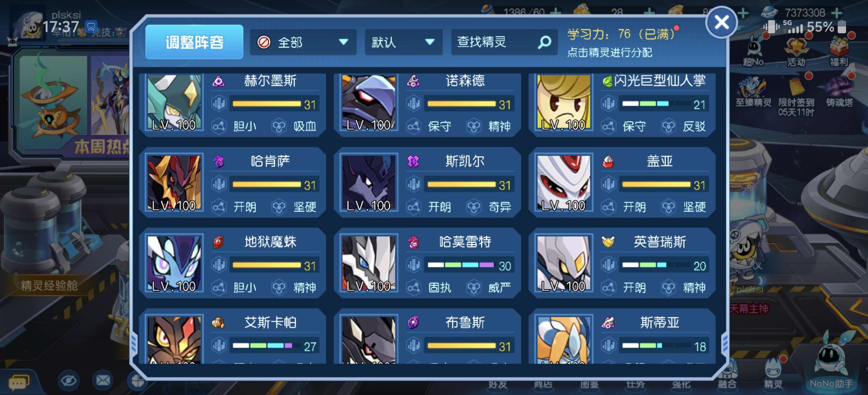Image resolution: width=868 pixels, height=395 pixels.
Task: Click 哈莫雷特's learning-power bar
Action: tap(469, 265)
